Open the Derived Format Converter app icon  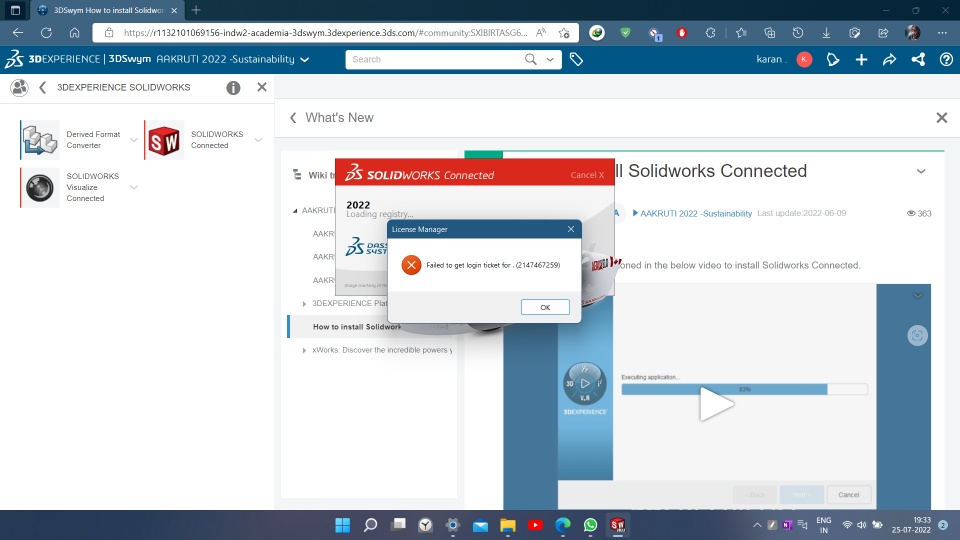(40, 140)
